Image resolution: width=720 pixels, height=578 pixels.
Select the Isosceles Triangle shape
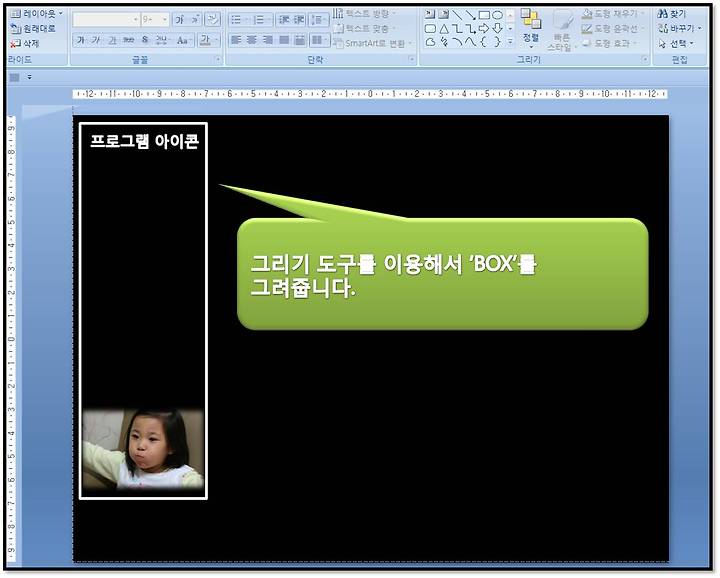point(444,28)
